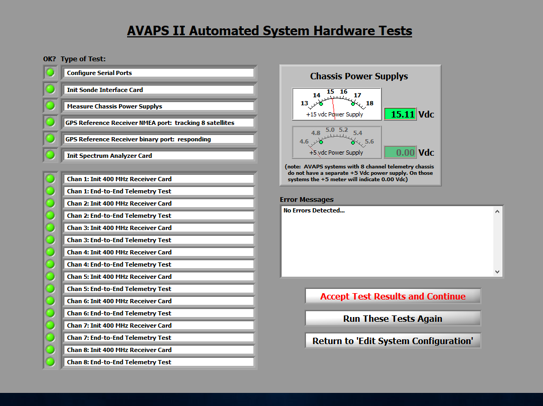Click Accept Test Results and Continue
543x406 pixels.
pyautogui.click(x=393, y=296)
